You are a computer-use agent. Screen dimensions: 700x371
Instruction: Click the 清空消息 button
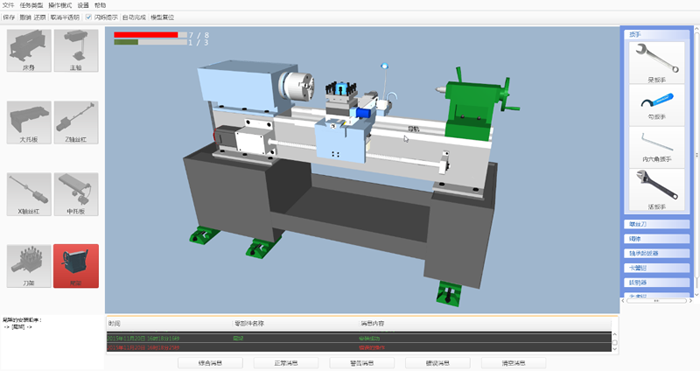[x=513, y=363]
